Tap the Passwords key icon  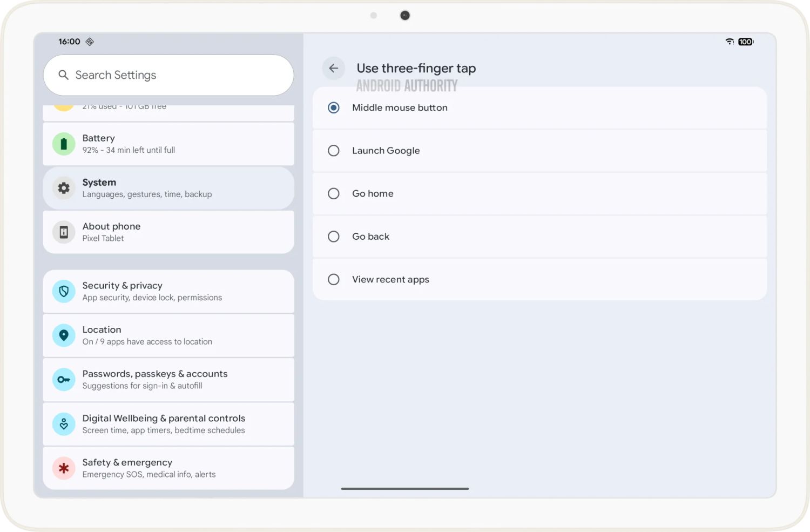tap(64, 380)
